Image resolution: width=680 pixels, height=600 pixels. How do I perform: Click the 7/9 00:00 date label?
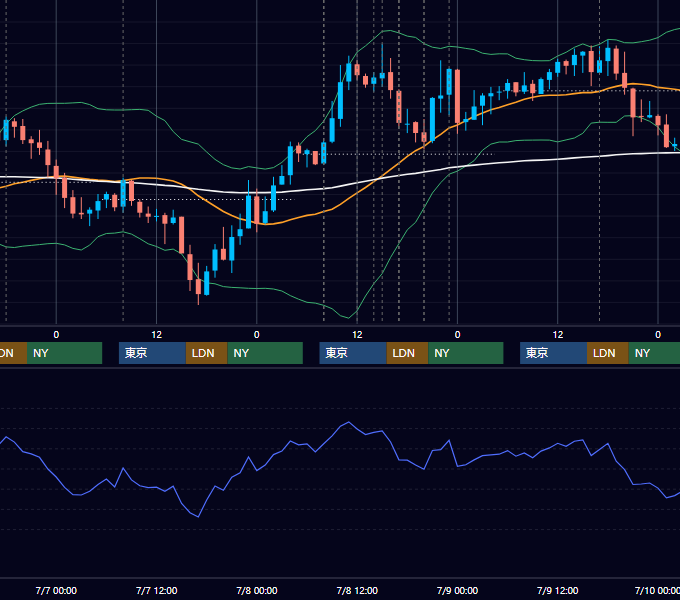click(x=457, y=590)
